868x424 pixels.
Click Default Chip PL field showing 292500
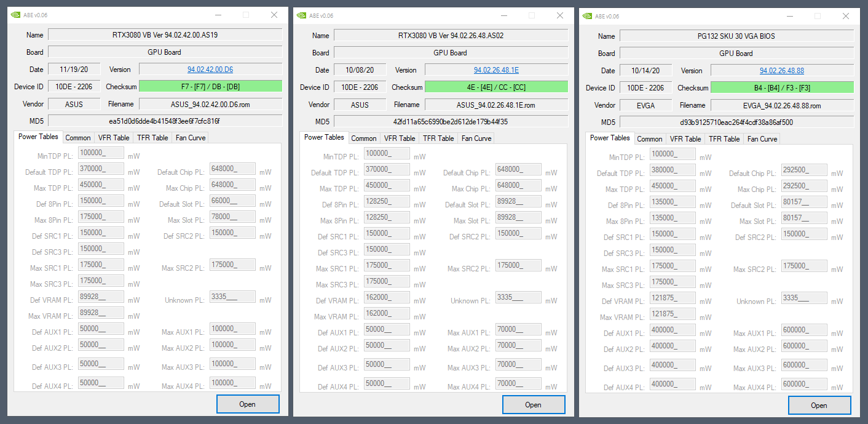804,170
